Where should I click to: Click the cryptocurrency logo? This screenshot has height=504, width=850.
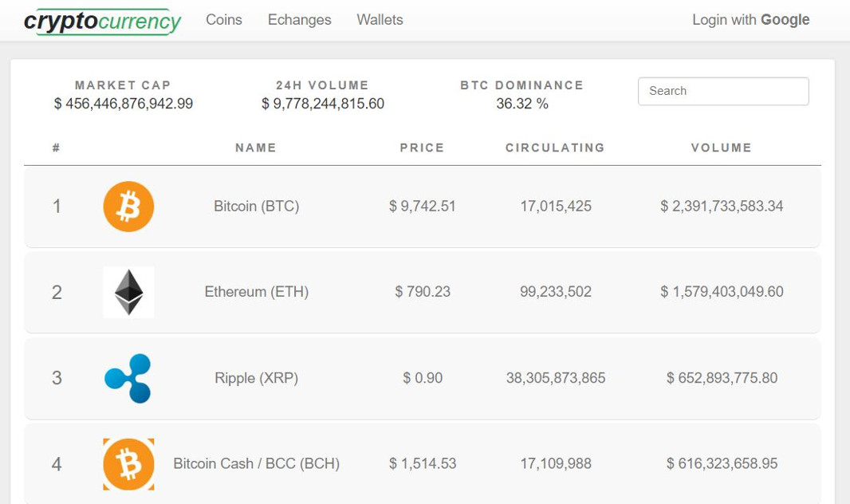102,22
